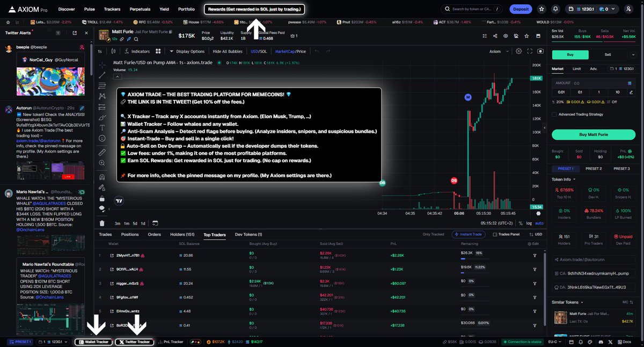Open chart settings gear icon
Screen dimensions: 644x347
coord(518,52)
